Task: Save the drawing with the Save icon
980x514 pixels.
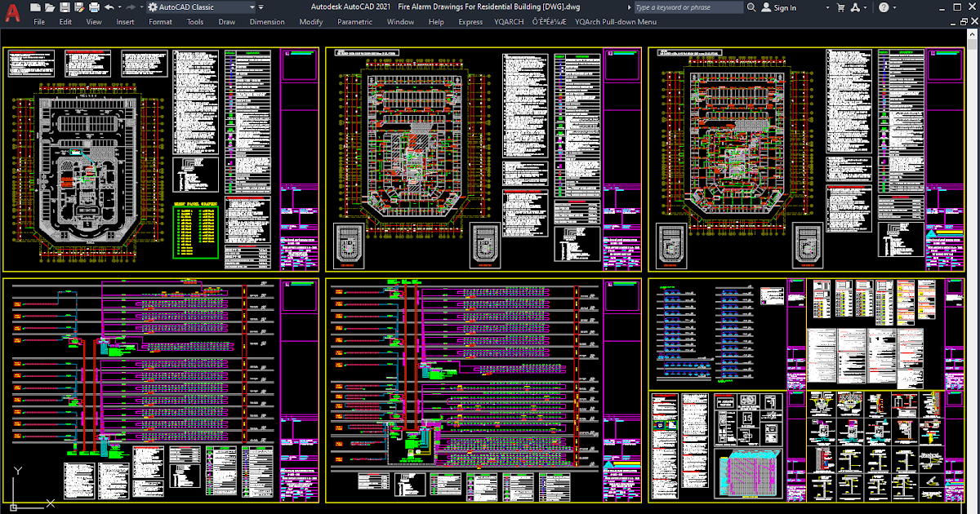Action: pos(64,8)
